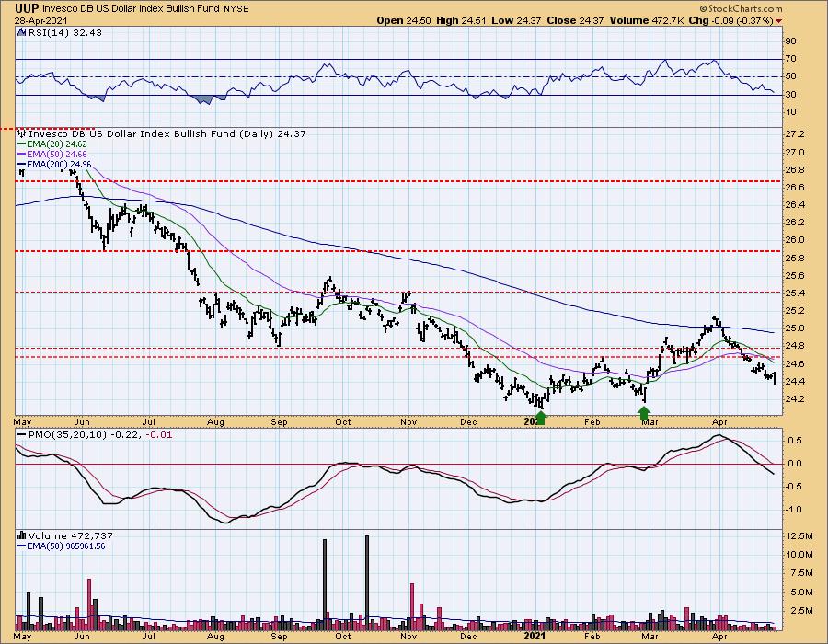Click the Chg -0.09 (-0.37%) value
Image resolution: width=828 pixels, height=644 pixels.
coord(730,20)
